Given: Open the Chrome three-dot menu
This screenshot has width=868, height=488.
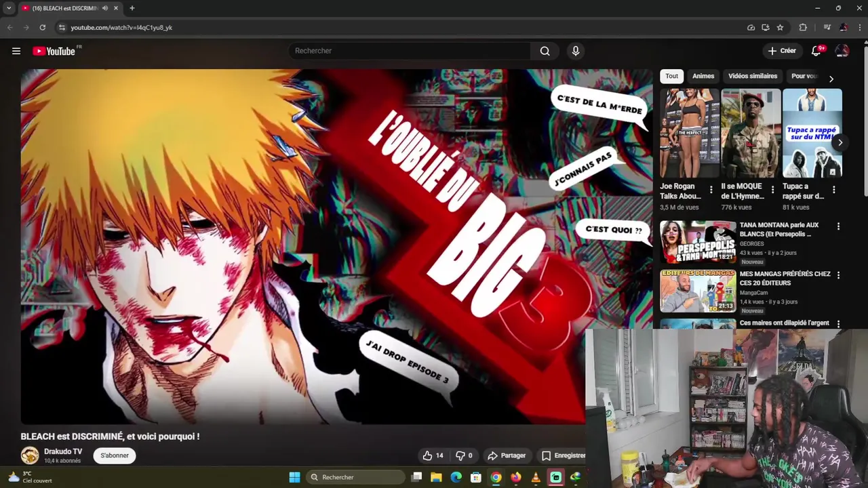Looking at the screenshot, I should tap(859, 28).
